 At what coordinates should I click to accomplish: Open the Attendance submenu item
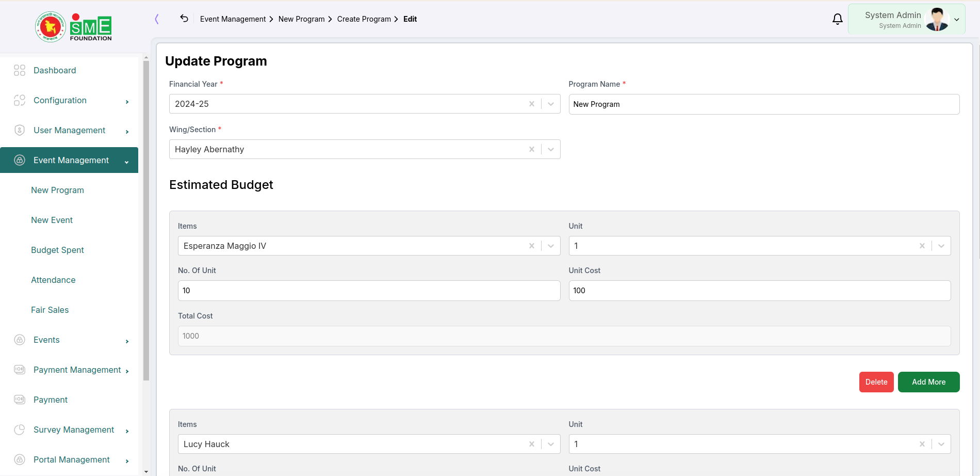point(53,280)
